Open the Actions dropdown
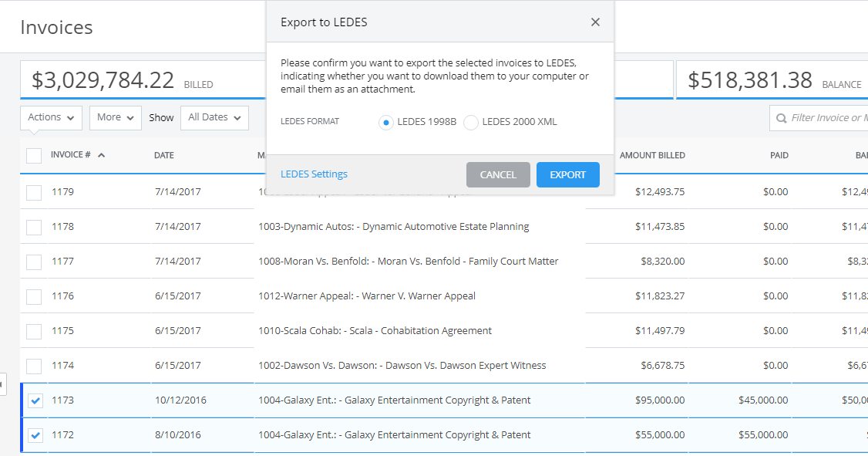The height and width of the screenshot is (456, 868). pos(51,117)
